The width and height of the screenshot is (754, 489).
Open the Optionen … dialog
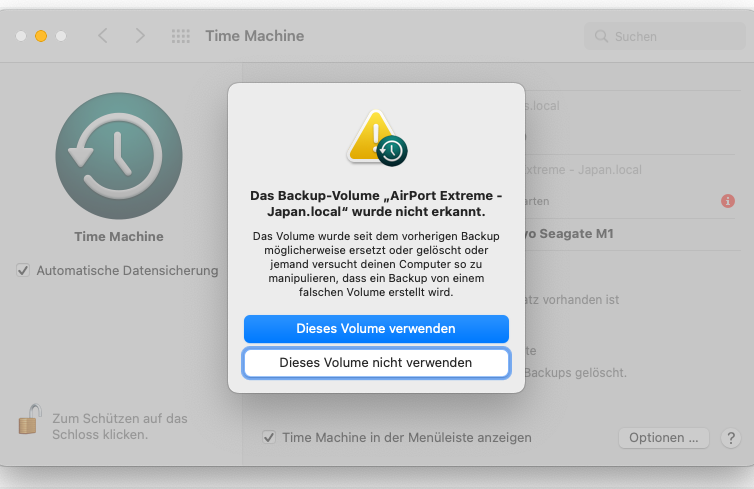(x=664, y=438)
